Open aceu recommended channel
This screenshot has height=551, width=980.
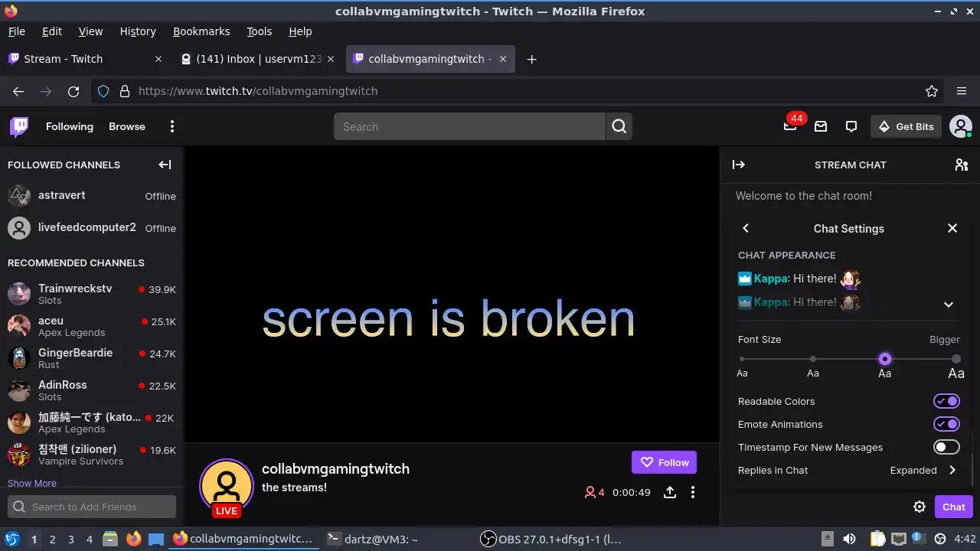point(92,326)
